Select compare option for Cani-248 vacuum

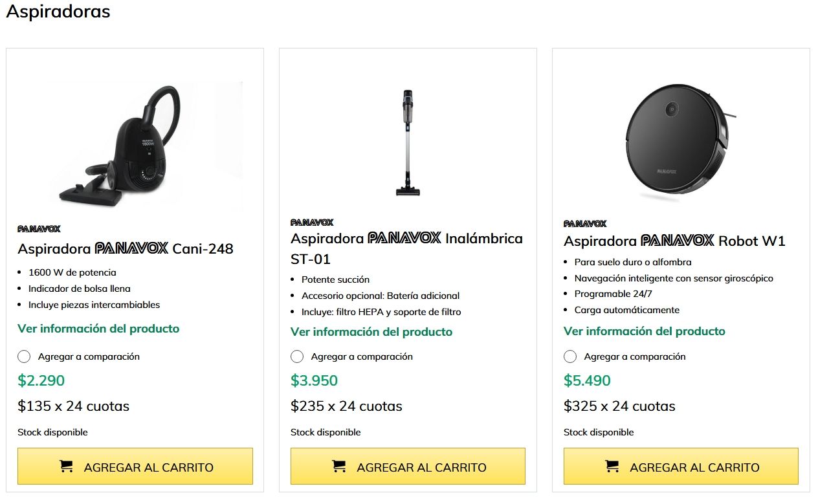click(x=24, y=356)
